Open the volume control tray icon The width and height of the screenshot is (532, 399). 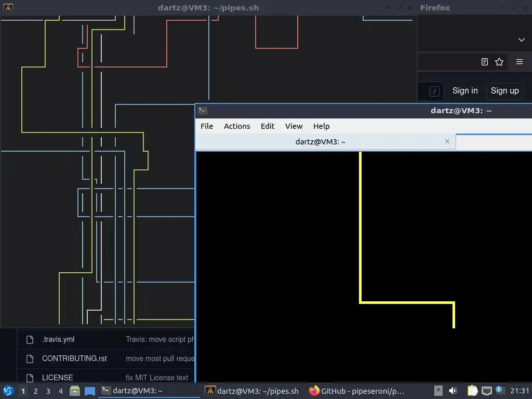point(453,391)
